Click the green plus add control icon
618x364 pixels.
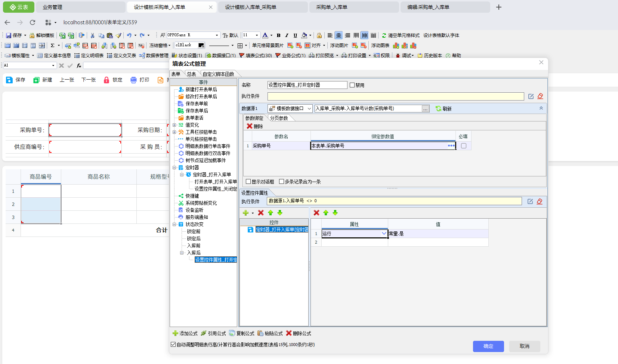pyautogui.click(x=245, y=213)
